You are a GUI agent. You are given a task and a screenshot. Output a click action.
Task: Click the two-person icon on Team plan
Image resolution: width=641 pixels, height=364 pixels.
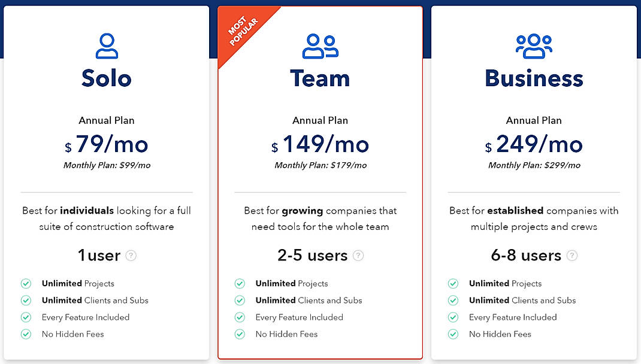pos(320,44)
